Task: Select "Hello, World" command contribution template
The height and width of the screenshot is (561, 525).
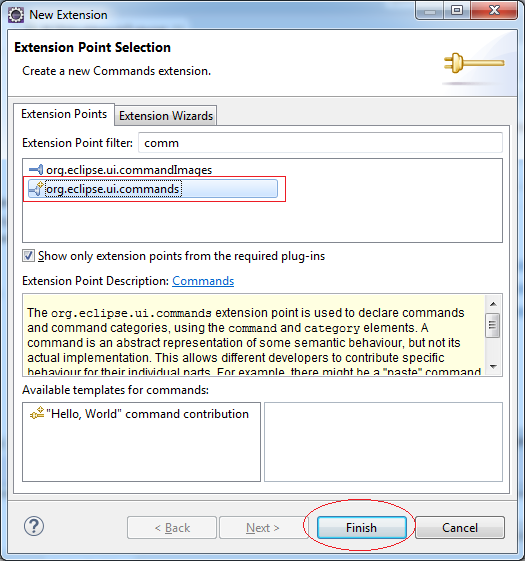Action: 147,414
